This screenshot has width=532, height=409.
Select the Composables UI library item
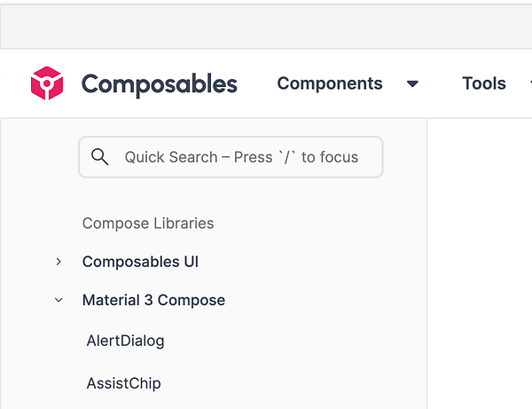tap(140, 262)
